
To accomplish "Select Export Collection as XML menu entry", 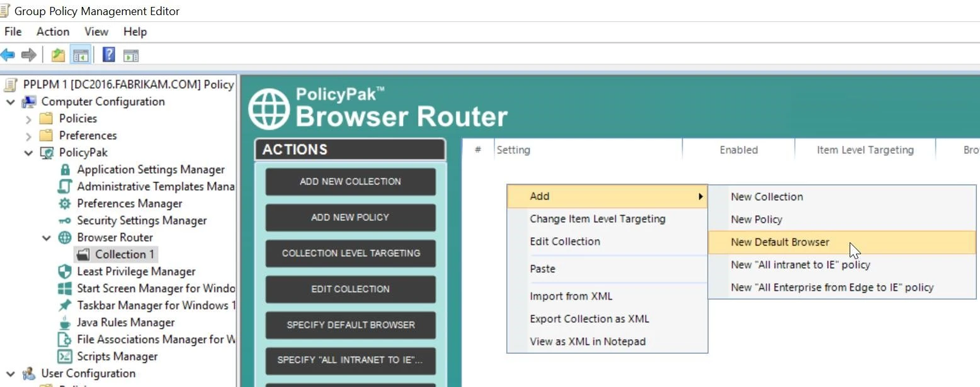I will (589, 319).
